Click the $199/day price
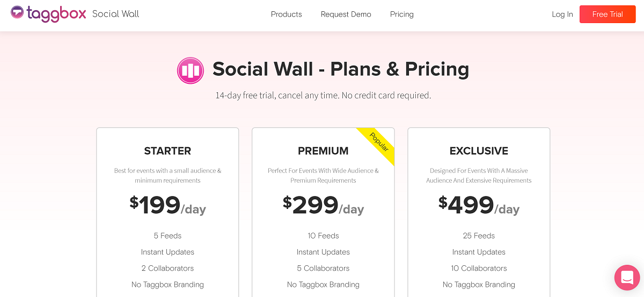This screenshot has height=297, width=644. point(167,206)
